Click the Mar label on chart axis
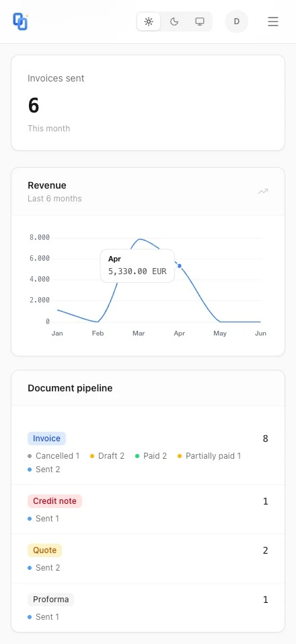The height and width of the screenshot is (644, 296). (139, 333)
